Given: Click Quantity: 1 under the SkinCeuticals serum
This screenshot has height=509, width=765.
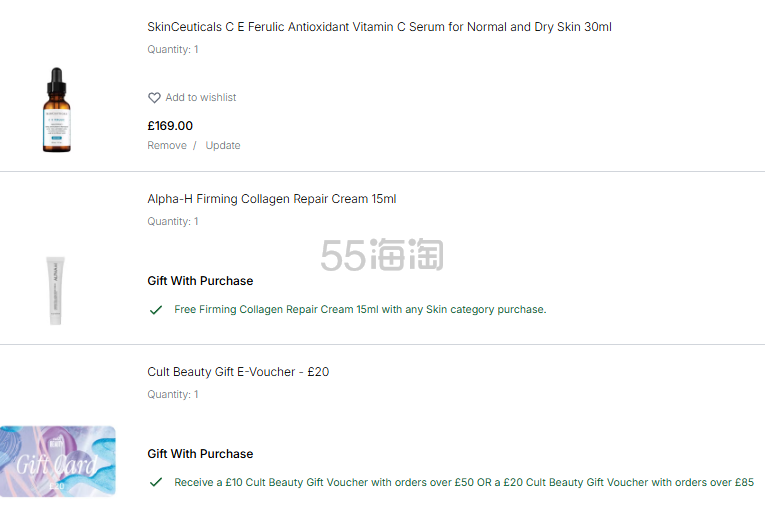Looking at the screenshot, I should click(173, 50).
